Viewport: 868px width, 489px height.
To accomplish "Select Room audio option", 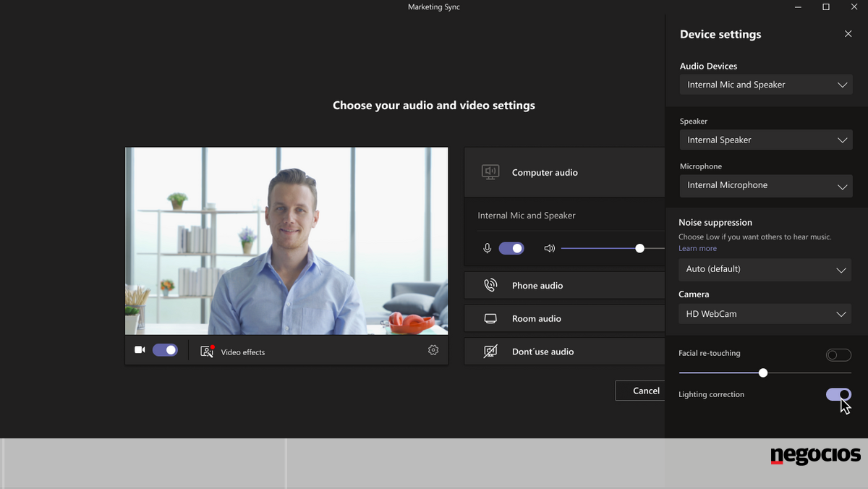I will pyautogui.click(x=564, y=318).
